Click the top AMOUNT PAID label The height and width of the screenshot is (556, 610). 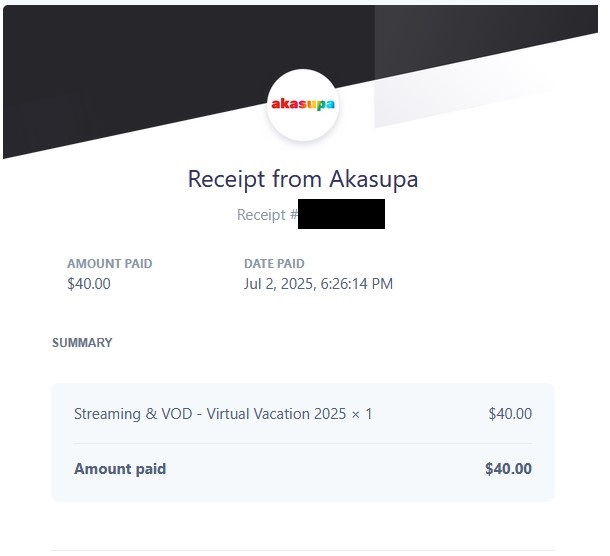pos(110,264)
